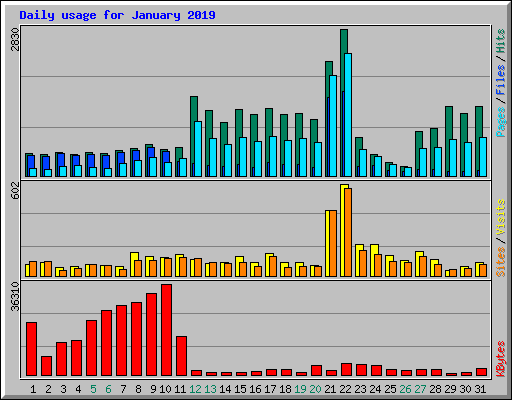The height and width of the screenshot is (400, 512).
Task: Click the 'Sites' legend label
Action: click(501, 262)
